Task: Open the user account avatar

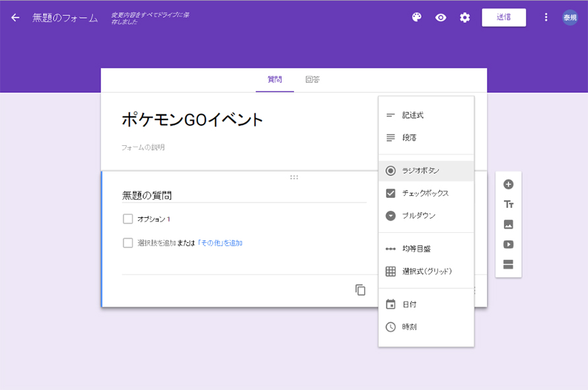Action: (x=570, y=18)
